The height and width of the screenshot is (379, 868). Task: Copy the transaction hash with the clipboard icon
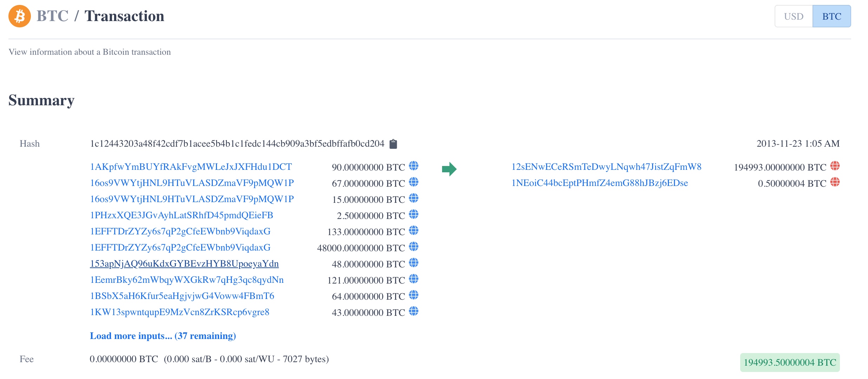[x=393, y=144]
